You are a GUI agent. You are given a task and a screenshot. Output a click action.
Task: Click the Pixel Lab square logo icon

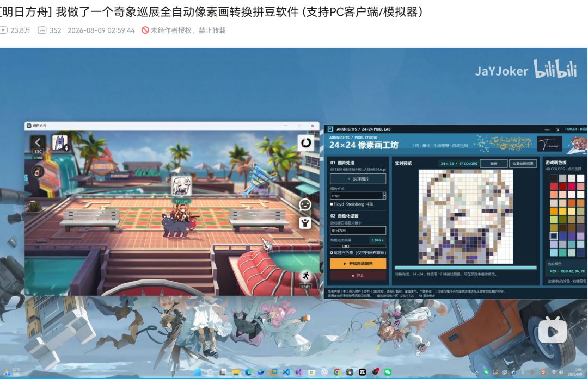coord(330,129)
